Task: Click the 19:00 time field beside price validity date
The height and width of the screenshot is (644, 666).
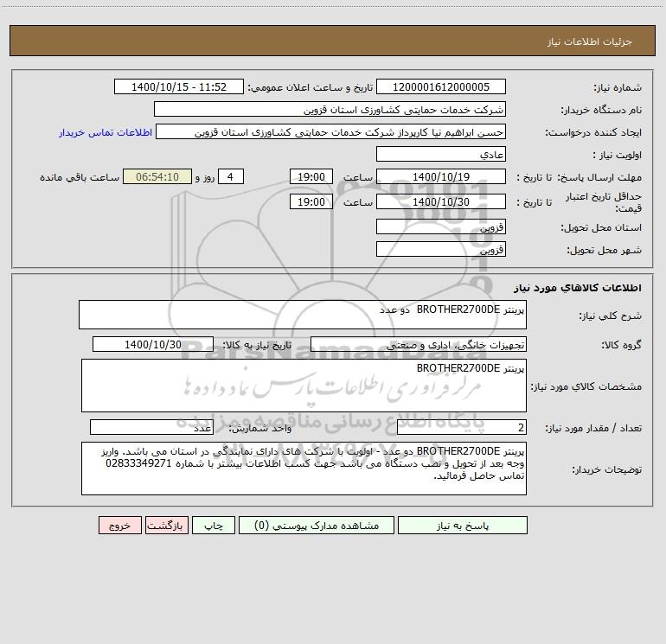Action: point(311,201)
